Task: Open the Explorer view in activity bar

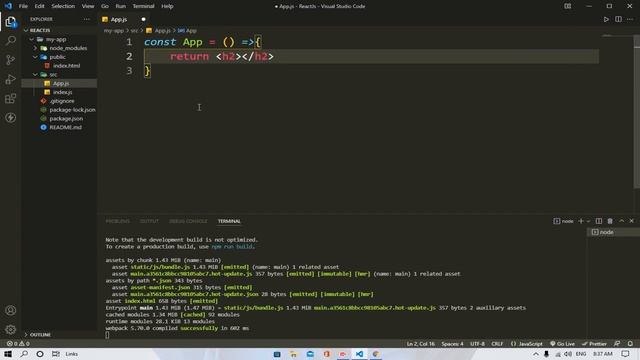Action: [11, 22]
